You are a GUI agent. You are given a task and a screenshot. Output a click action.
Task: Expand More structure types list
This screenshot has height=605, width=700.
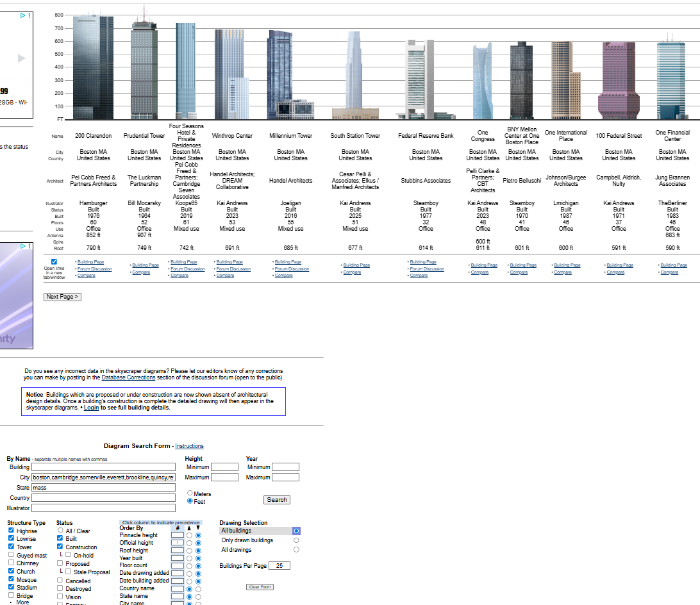coord(22,602)
